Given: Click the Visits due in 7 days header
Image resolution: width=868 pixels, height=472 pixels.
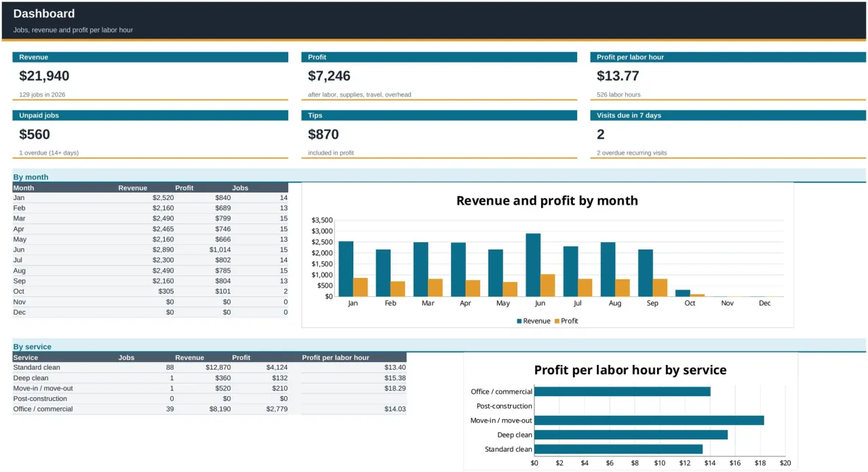Looking at the screenshot, I should [728, 115].
